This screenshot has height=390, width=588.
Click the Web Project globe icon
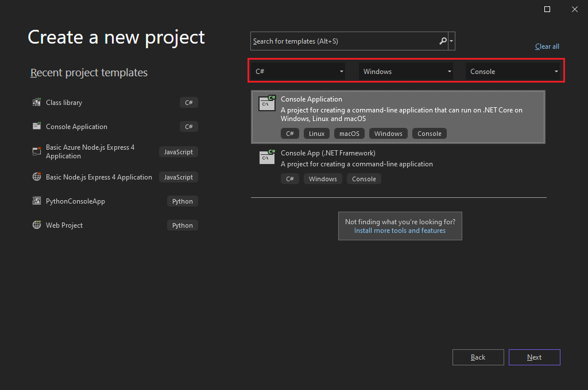coord(36,225)
